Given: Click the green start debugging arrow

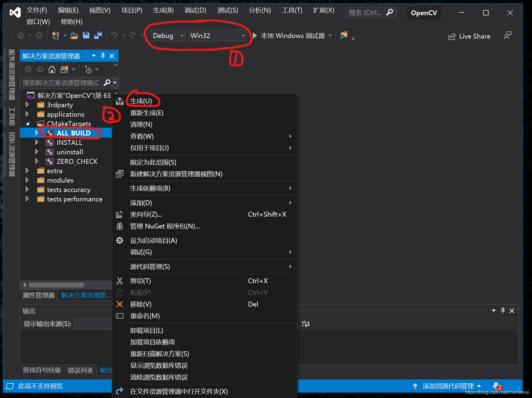Looking at the screenshot, I should pyautogui.click(x=255, y=36).
